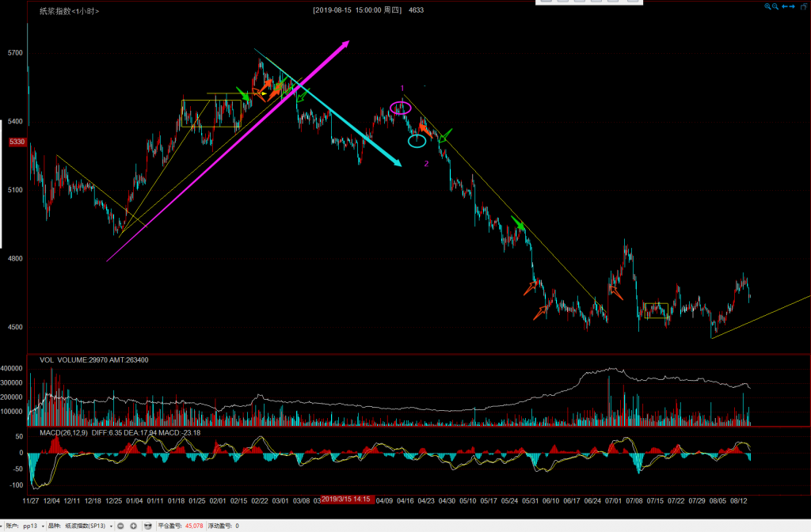Click the red 5330 price marker on axis
This screenshot has height=532, width=811.
tap(17, 142)
